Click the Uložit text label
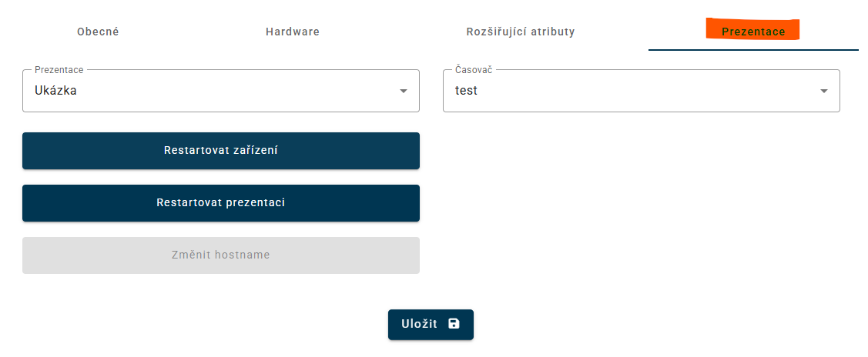Image resolution: width=868 pixels, height=357 pixels. pos(419,325)
